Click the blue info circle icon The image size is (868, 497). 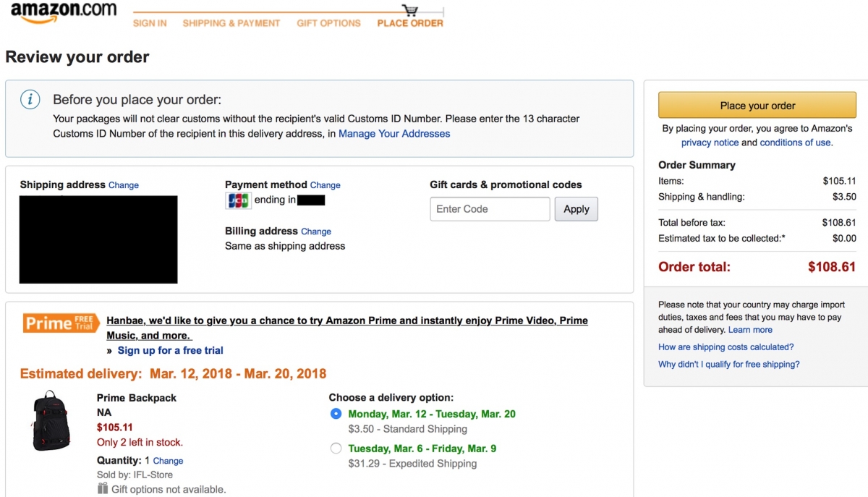pos(29,100)
